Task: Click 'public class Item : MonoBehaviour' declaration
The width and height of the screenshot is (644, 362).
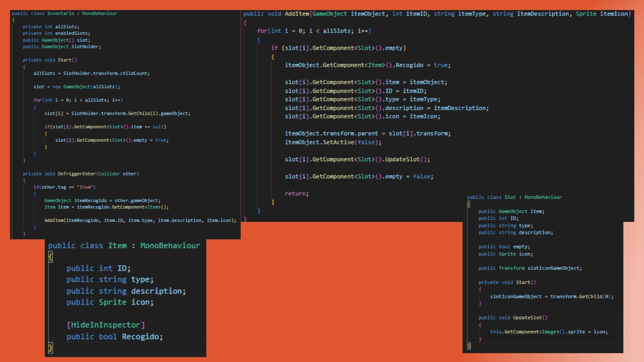Action: [x=124, y=246]
